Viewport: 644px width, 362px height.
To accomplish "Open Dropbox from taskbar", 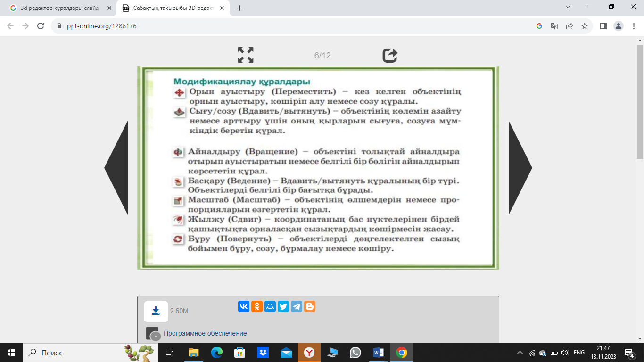I will pos(263,353).
